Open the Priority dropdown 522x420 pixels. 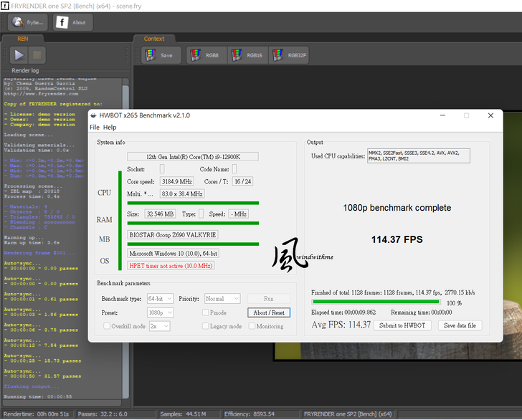tap(224, 298)
